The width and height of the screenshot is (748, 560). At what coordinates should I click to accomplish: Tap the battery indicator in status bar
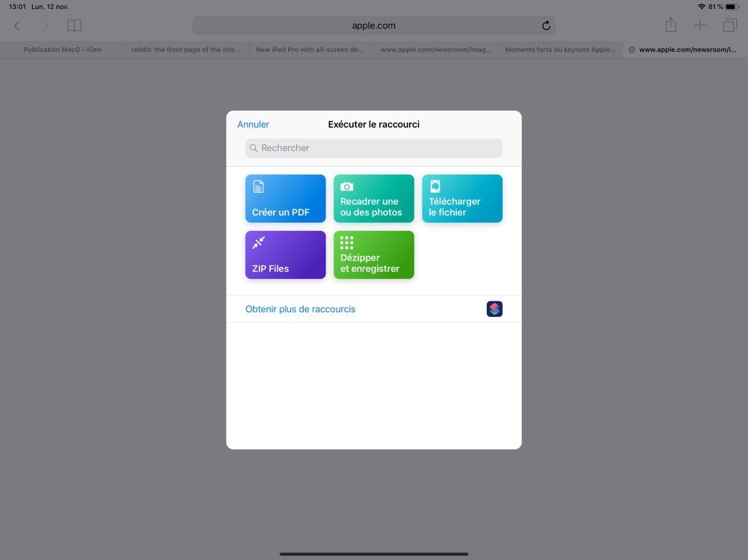tap(732, 7)
